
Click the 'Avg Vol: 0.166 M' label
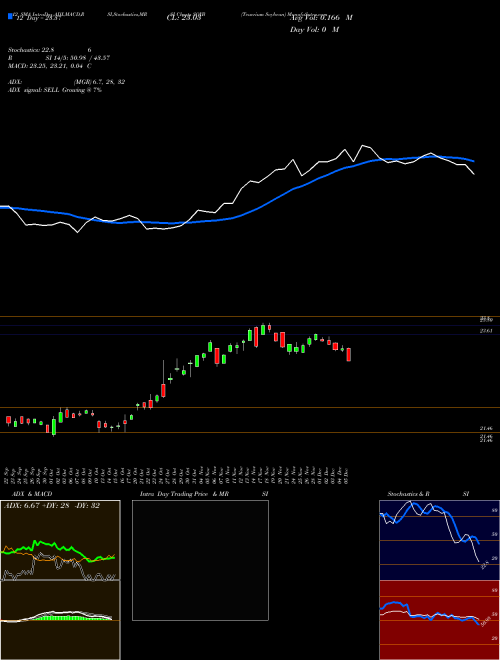(x=321, y=18)
